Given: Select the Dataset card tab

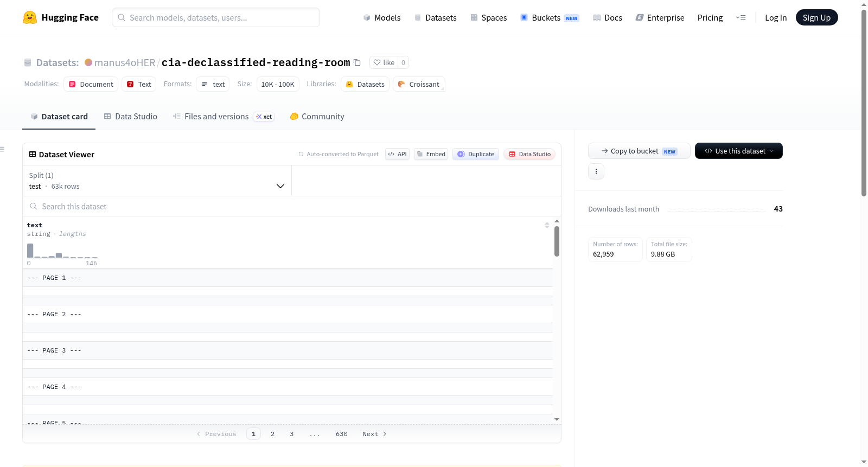Looking at the screenshot, I should 59,116.
